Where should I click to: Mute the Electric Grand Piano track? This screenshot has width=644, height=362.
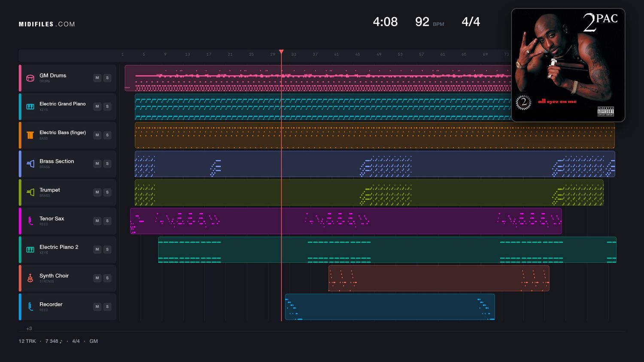coord(97,106)
